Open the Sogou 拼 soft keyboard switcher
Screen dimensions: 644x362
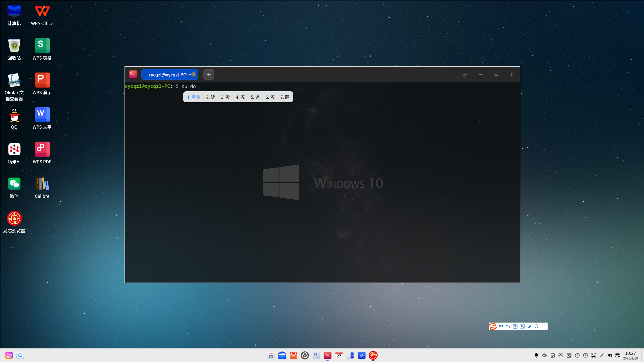tap(522, 326)
